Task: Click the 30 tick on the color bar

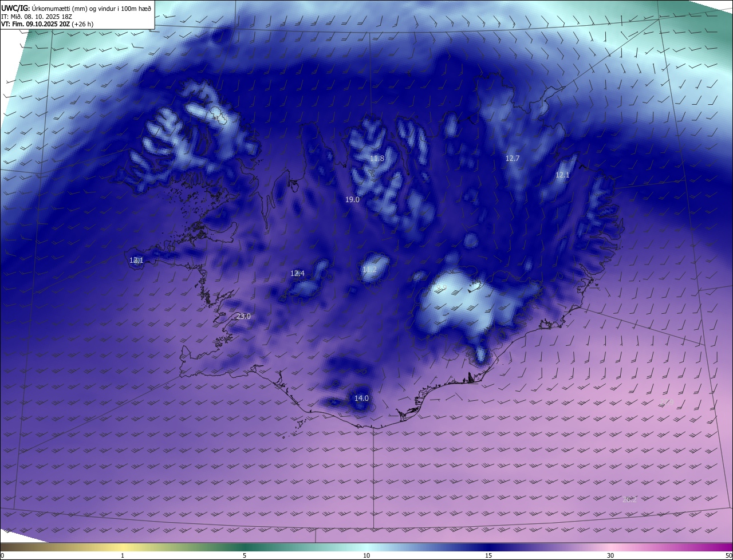Action: click(x=610, y=555)
